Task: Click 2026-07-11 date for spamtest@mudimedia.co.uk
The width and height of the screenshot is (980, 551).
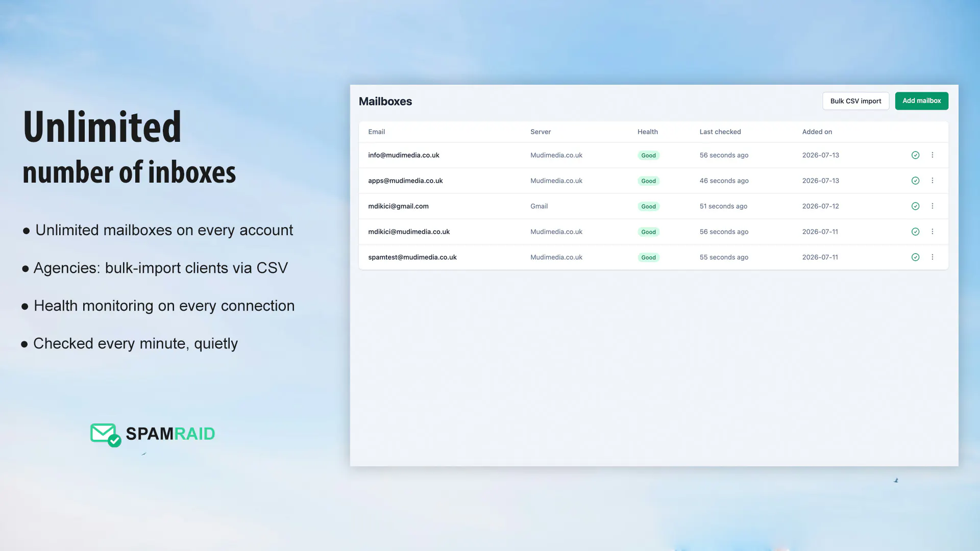Action: 820,257
